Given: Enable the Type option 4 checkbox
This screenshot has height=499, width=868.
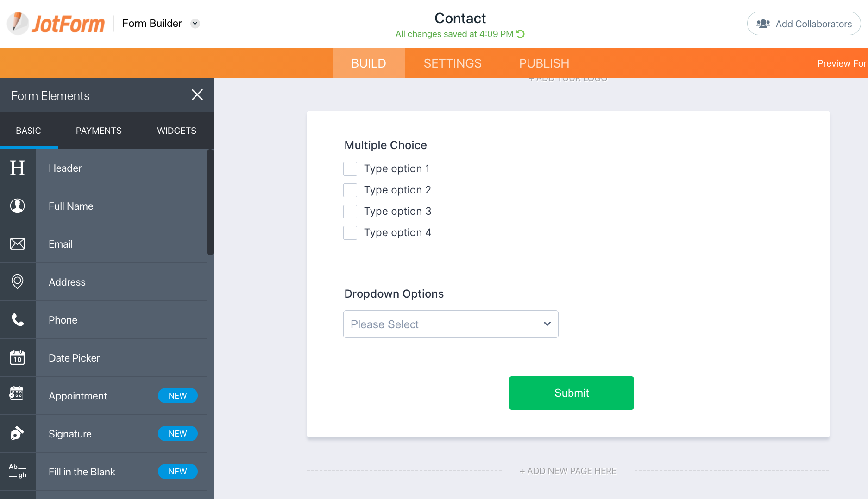Looking at the screenshot, I should click(350, 233).
